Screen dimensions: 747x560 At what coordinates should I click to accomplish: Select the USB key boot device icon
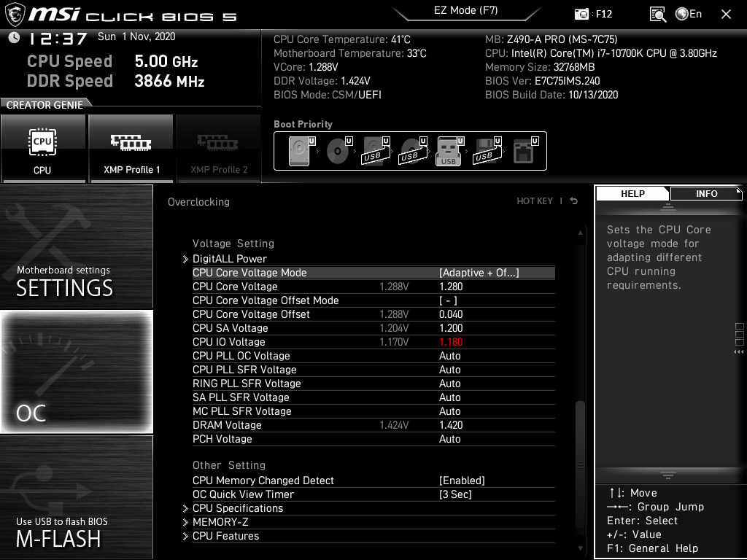coord(449,150)
